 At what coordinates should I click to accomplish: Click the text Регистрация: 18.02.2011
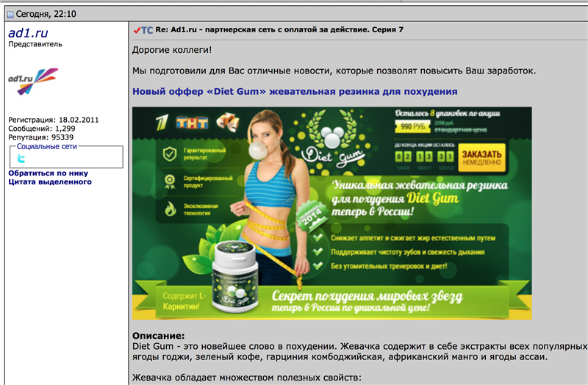(54, 120)
